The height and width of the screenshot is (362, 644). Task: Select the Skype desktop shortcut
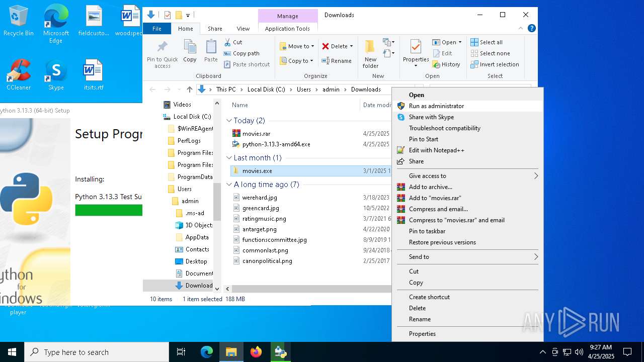pyautogui.click(x=56, y=75)
